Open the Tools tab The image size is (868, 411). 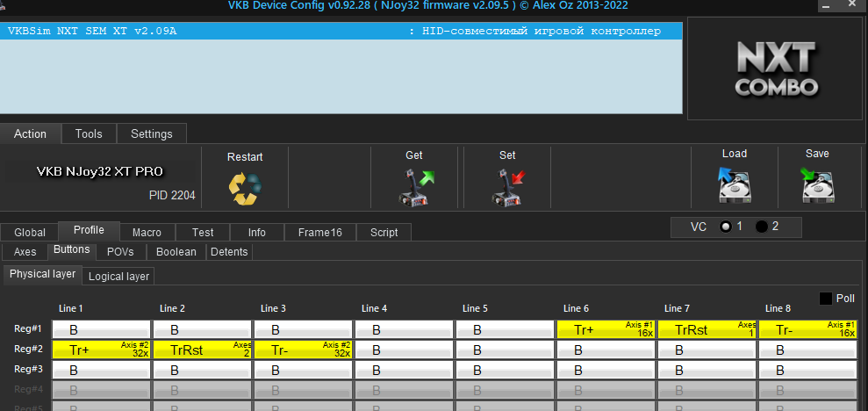[90, 134]
